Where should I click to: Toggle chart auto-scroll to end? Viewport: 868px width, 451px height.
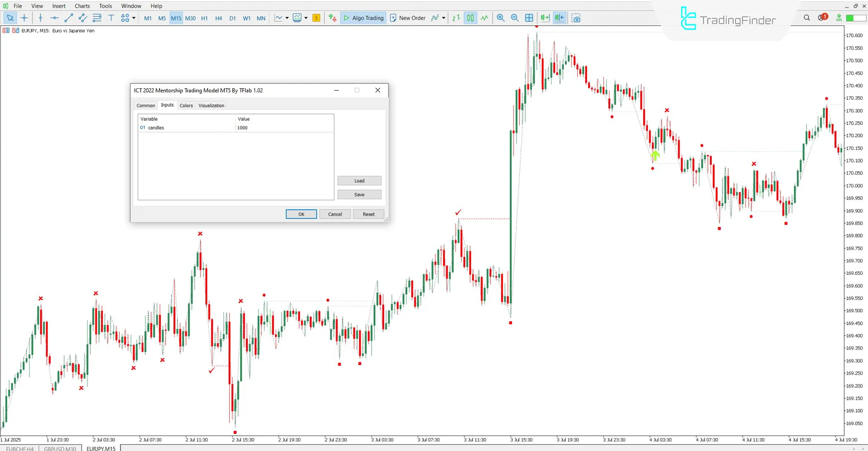(545, 18)
